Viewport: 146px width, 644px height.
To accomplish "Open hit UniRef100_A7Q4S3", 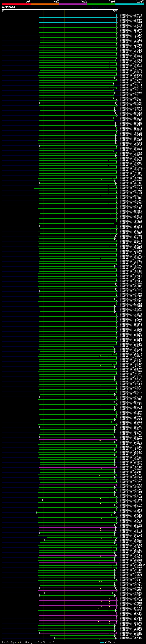I will (131, 25).
